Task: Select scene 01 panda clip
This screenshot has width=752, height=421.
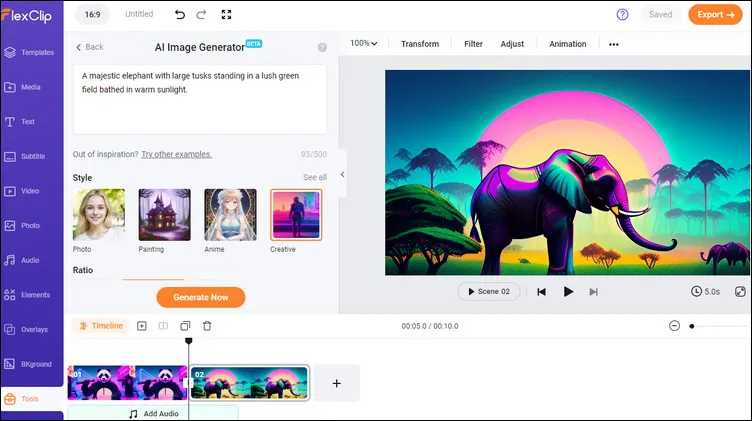Action: (x=127, y=383)
